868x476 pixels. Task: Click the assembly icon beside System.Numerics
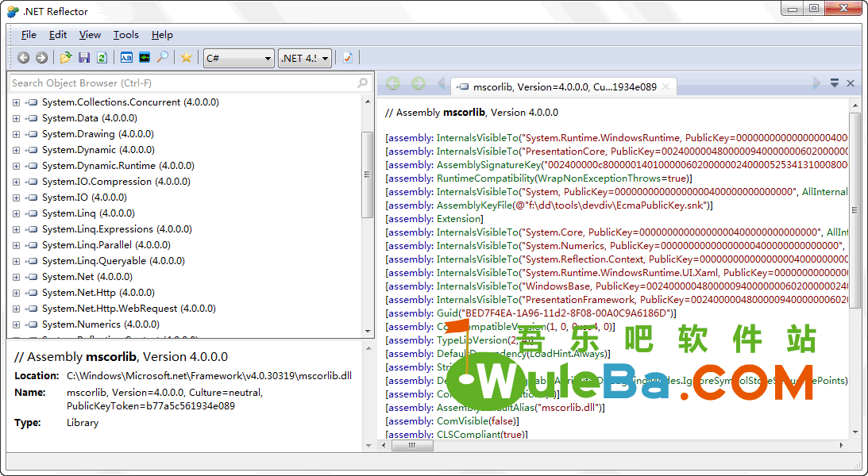pos(32,324)
